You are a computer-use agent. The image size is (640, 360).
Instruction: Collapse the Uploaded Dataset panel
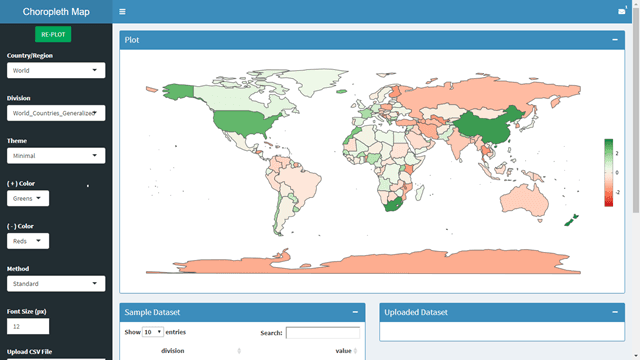coord(615,312)
